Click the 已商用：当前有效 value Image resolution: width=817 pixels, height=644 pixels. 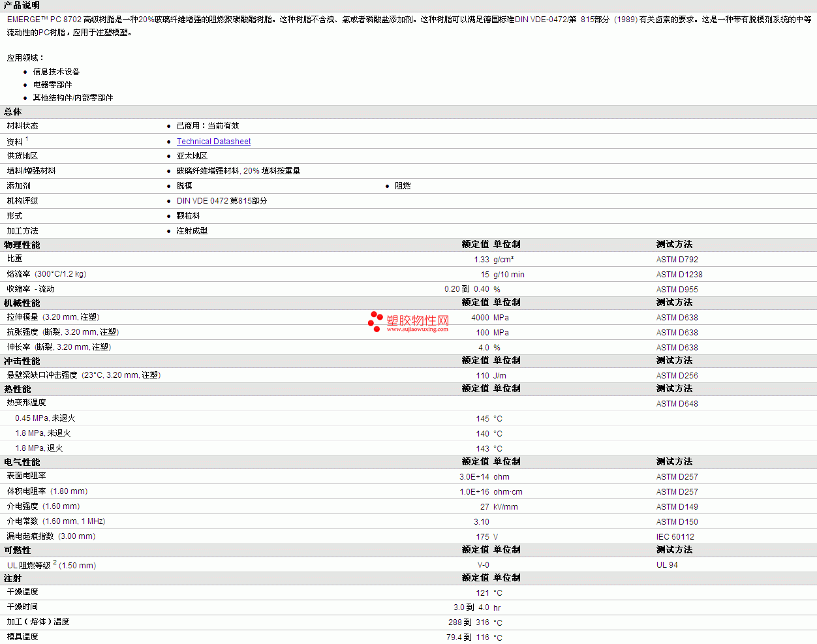pos(208,126)
